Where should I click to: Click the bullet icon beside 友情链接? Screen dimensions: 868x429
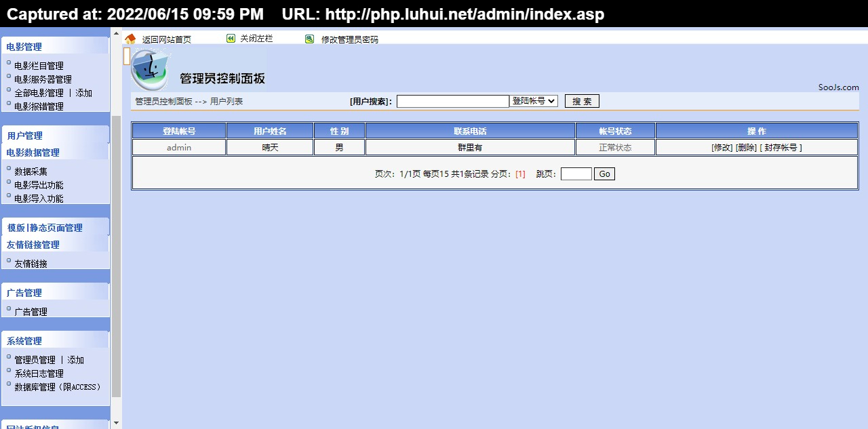click(9, 260)
